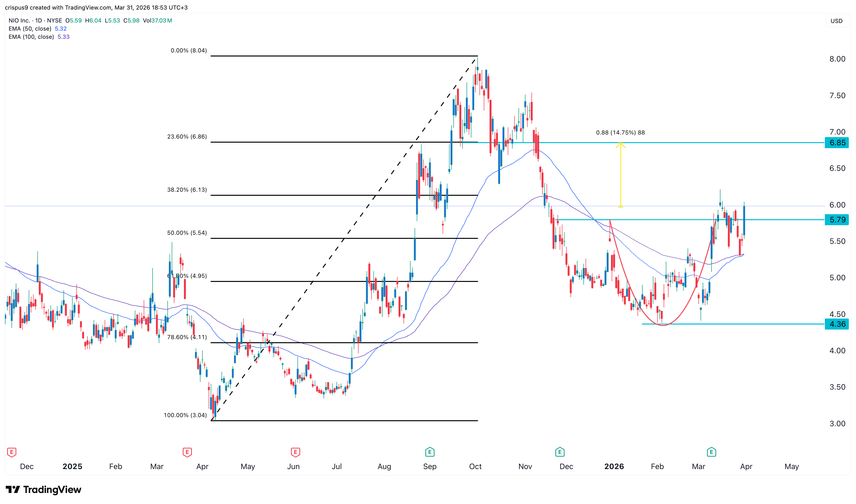The width and height of the screenshot is (856, 504).
Task: Click the red earnings marker above Dec 2024
Action: 11,452
